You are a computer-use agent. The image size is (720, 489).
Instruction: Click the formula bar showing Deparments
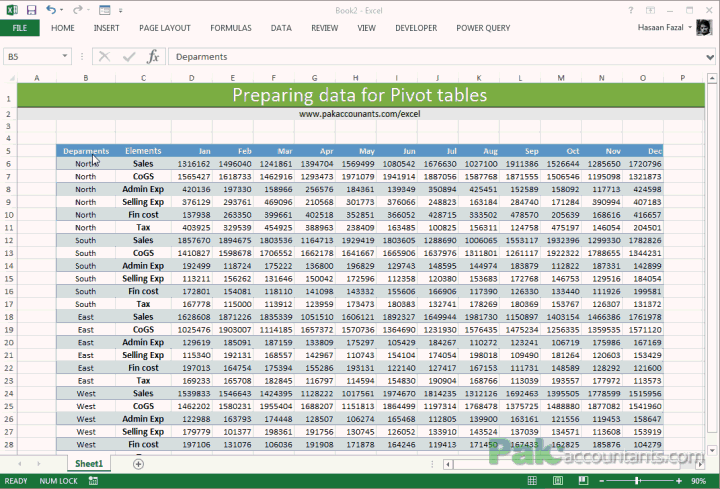coord(436,56)
